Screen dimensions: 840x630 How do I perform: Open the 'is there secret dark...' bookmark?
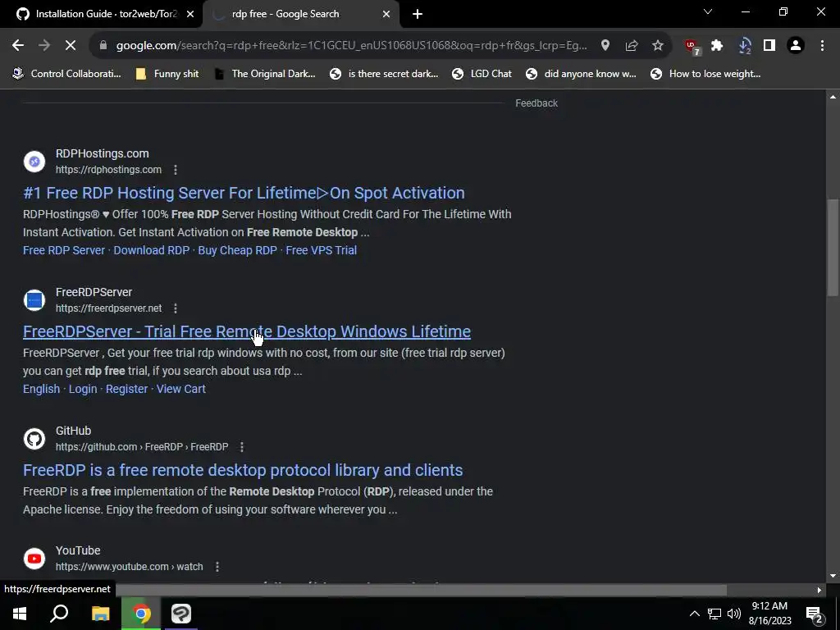[x=384, y=74]
